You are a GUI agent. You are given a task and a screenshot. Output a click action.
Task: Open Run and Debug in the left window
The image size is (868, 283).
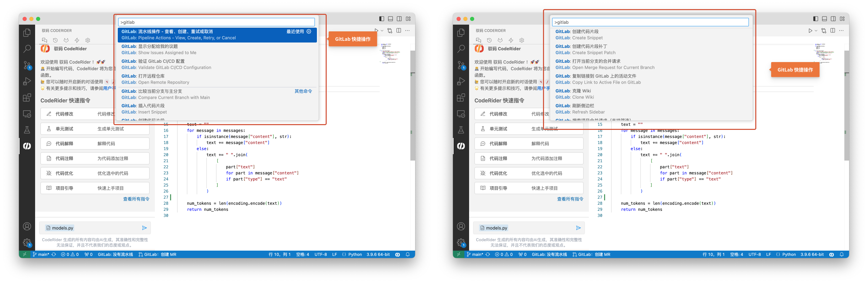pos(27,81)
